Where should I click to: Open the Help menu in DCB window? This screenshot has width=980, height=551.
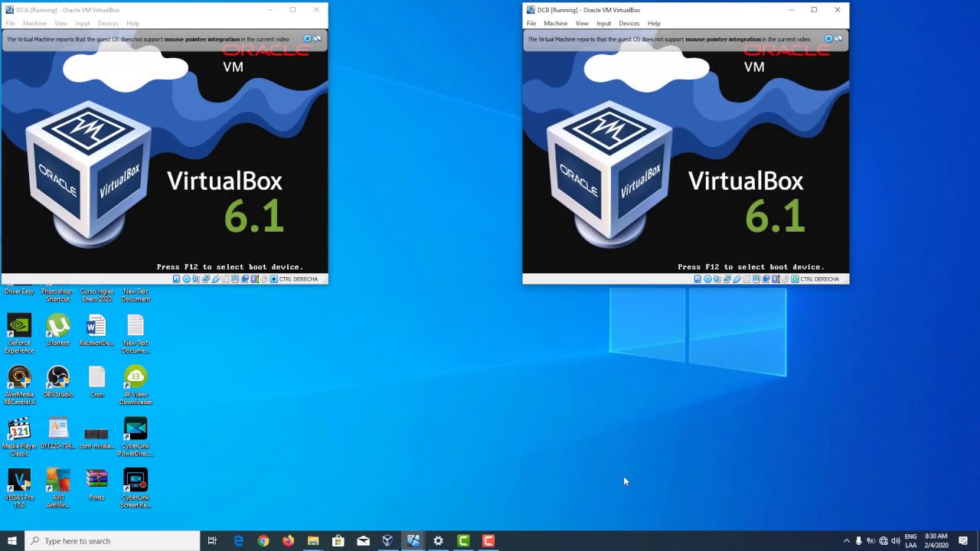pos(654,23)
